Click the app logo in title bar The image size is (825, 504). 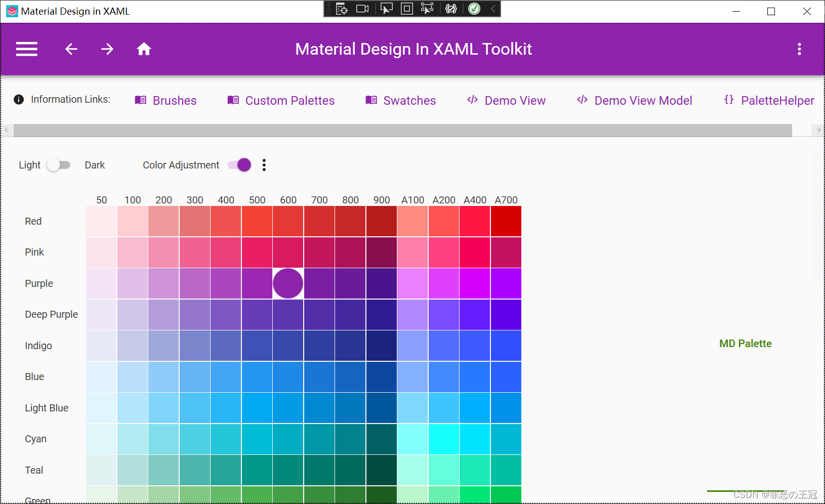click(12, 11)
